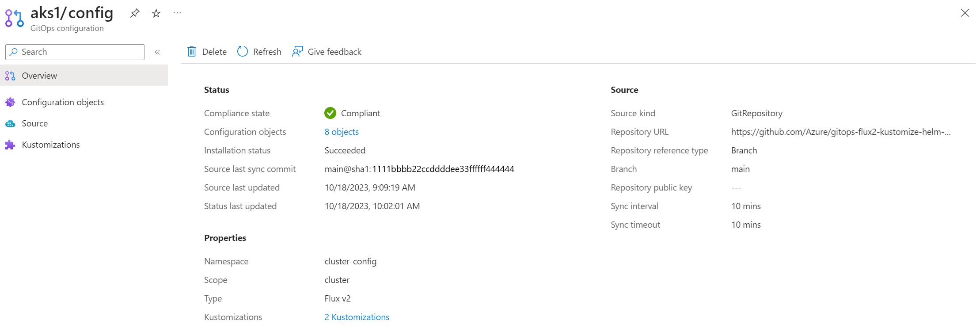Open the 8 objects link
This screenshot has width=980, height=332.
click(x=342, y=132)
